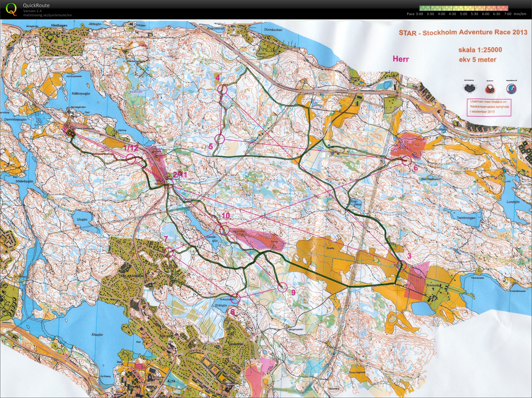Click the 'Skinnmossen' label
The width and height of the screenshot is (532, 398).
(x=430, y=179)
